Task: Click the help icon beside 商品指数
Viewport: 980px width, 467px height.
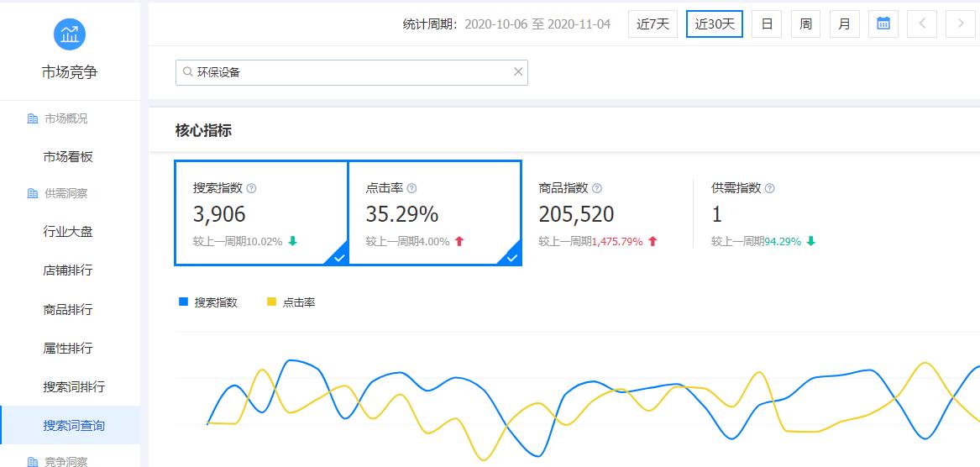Action: pyautogui.click(x=597, y=189)
